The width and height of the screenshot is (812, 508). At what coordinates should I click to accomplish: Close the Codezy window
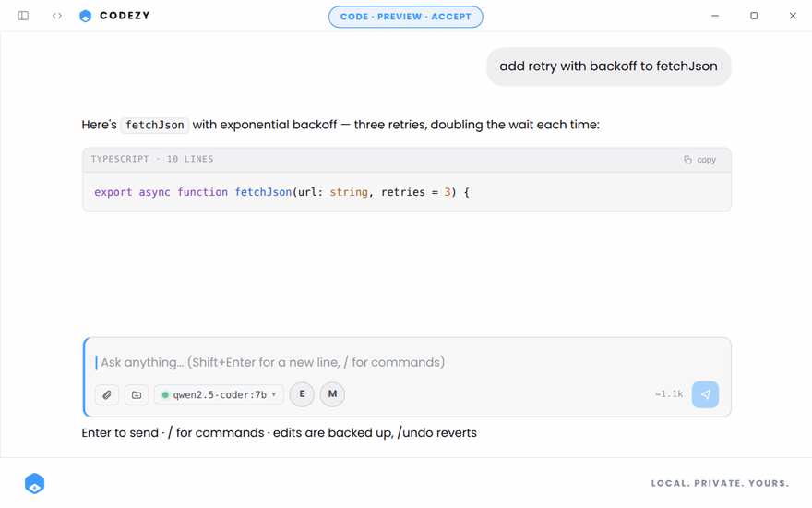point(793,16)
